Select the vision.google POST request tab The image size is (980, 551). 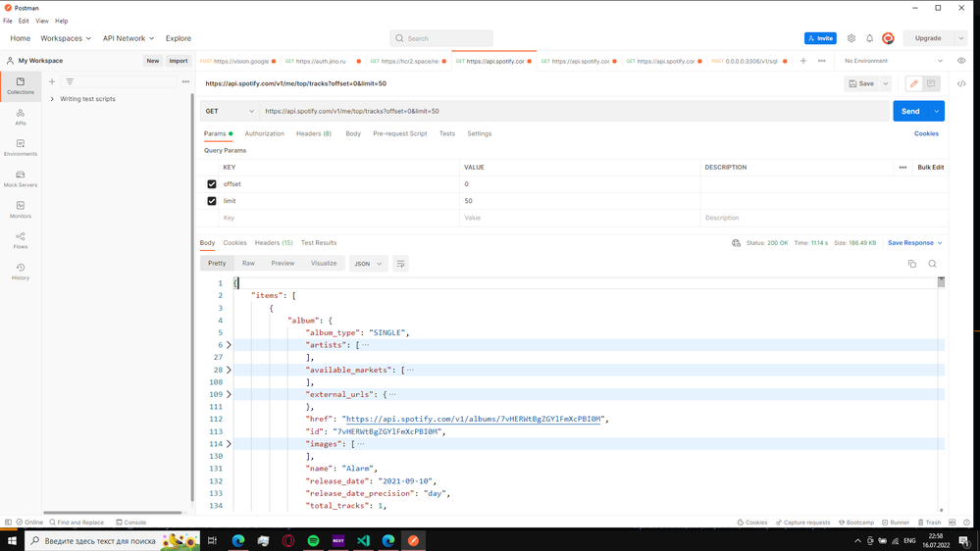237,61
